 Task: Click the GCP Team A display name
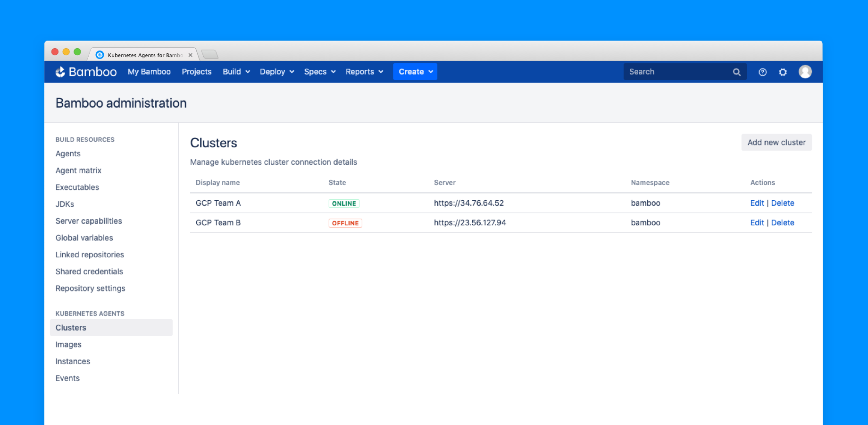coord(218,203)
